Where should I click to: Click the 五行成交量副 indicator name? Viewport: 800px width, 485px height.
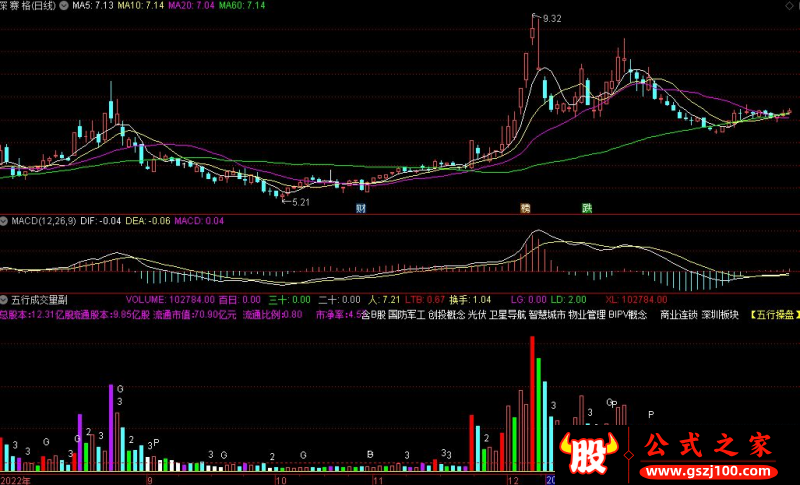pyautogui.click(x=39, y=300)
